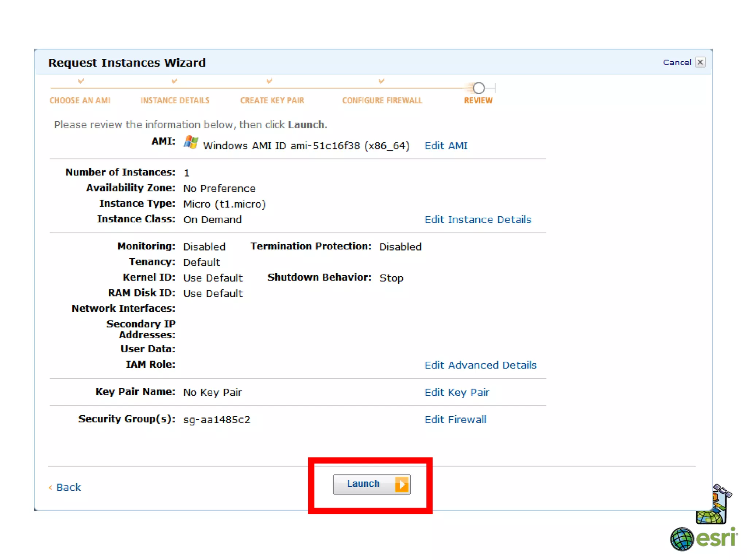Click the Windows logo AMI icon
Image resolution: width=747 pixels, height=560 pixels.
click(191, 143)
